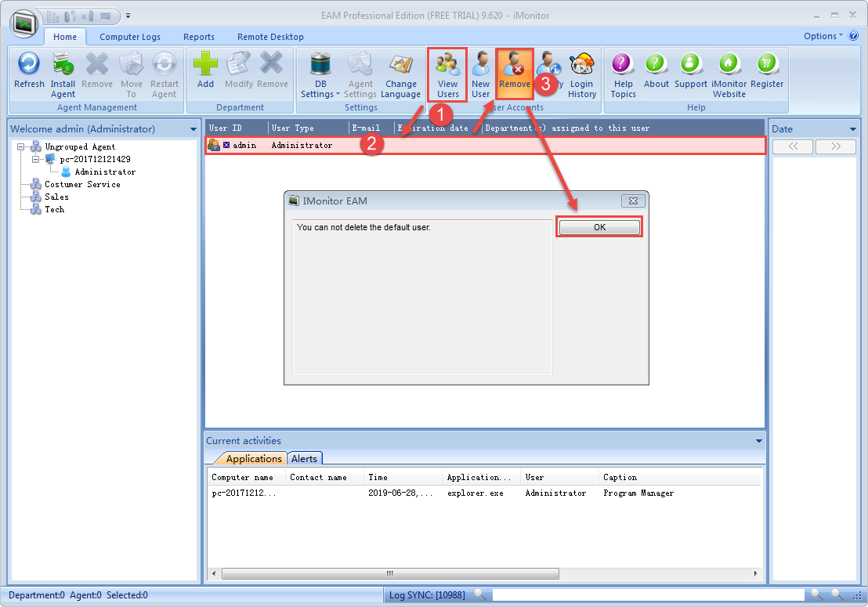Click the next date >> button
The width and height of the screenshot is (868, 607).
(x=836, y=146)
